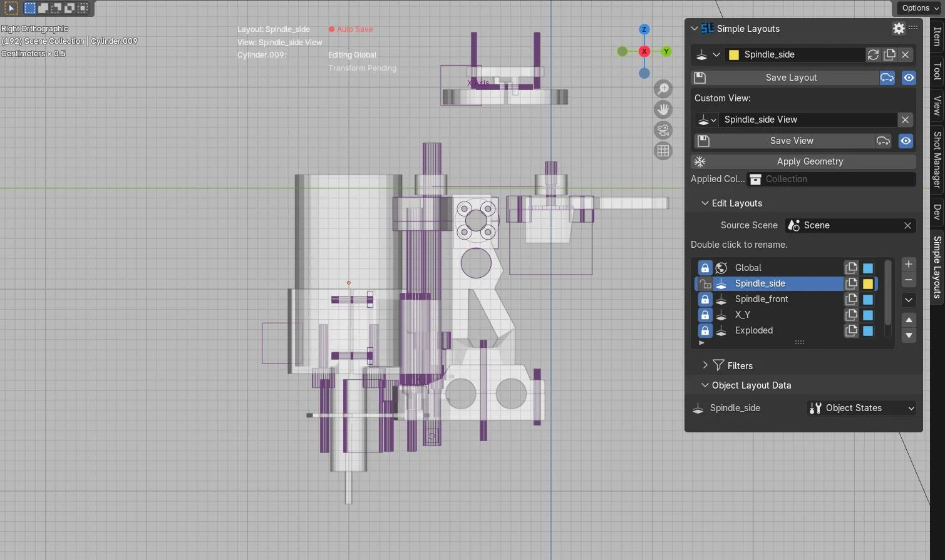This screenshot has height=560, width=945.
Task: Click the Move view hand icon
Action: (663, 109)
